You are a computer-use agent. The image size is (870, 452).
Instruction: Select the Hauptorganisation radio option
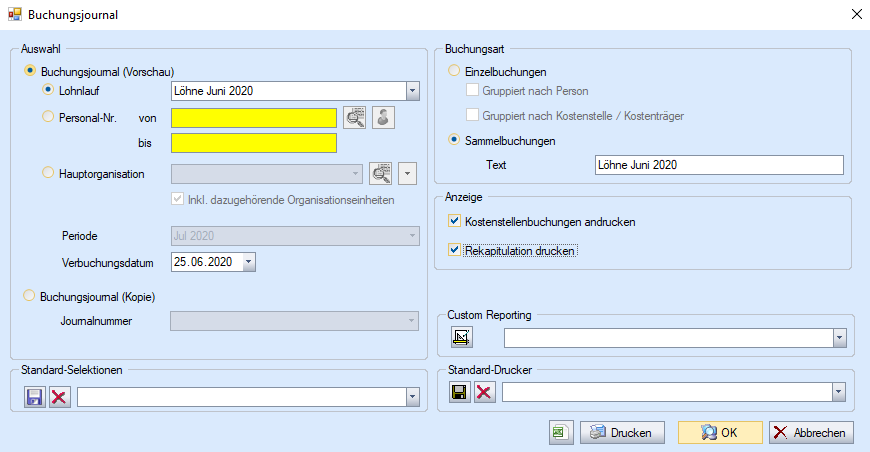[48, 173]
